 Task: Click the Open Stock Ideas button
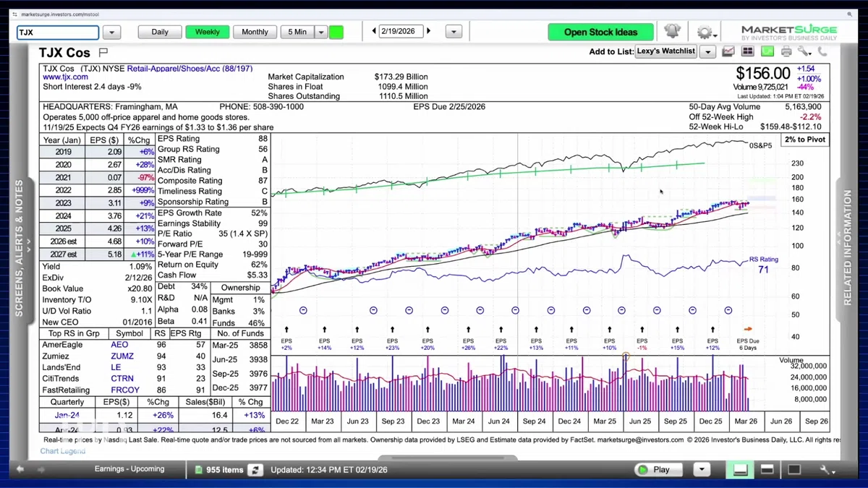point(600,32)
